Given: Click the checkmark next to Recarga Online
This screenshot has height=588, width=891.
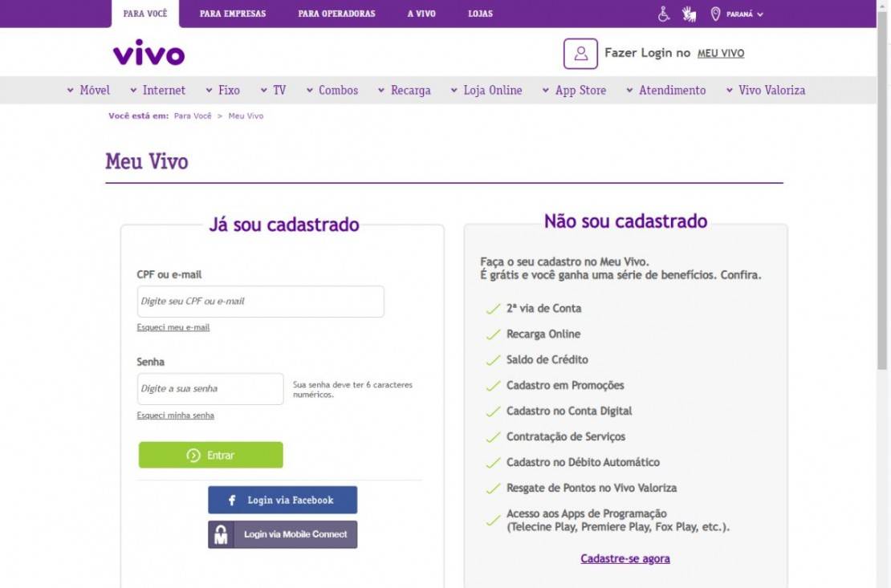Looking at the screenshot, I should 492,334.
